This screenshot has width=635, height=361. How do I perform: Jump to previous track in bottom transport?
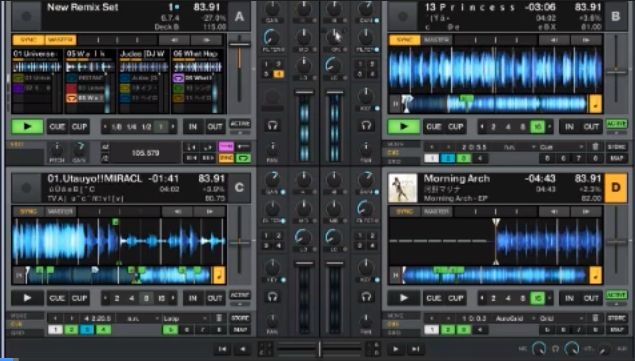pos(222,349)
